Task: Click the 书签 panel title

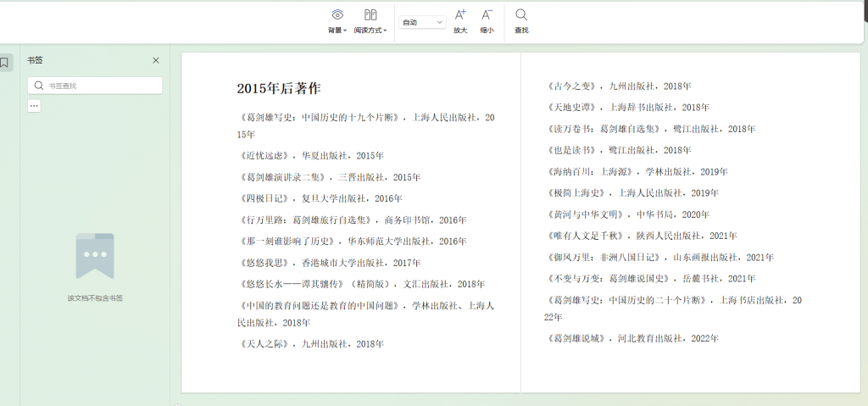Action: 35,60
